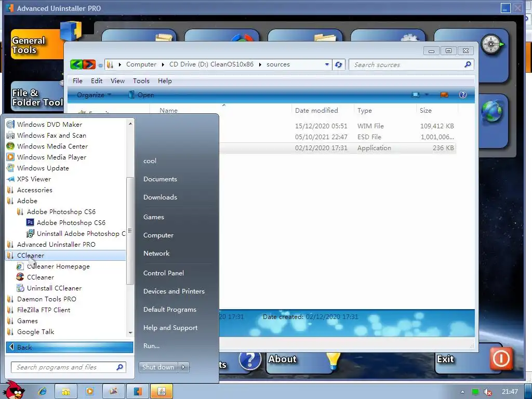The width and height of the screenshot is (532, 399).
Task: Toggle the Explorer preview pane button
Action: point(444,95)
